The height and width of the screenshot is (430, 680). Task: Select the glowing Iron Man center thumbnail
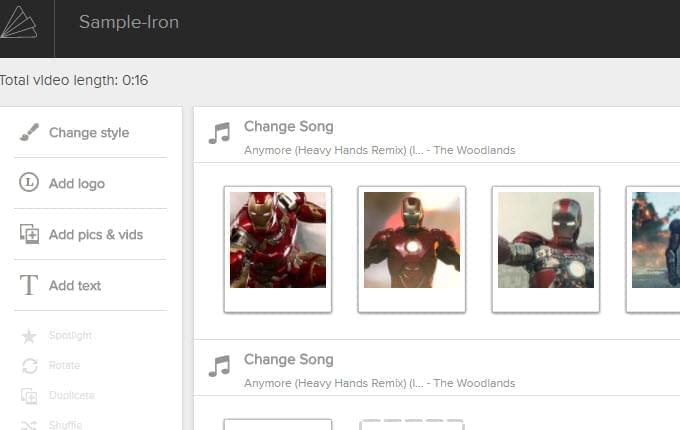click(411, 240)
